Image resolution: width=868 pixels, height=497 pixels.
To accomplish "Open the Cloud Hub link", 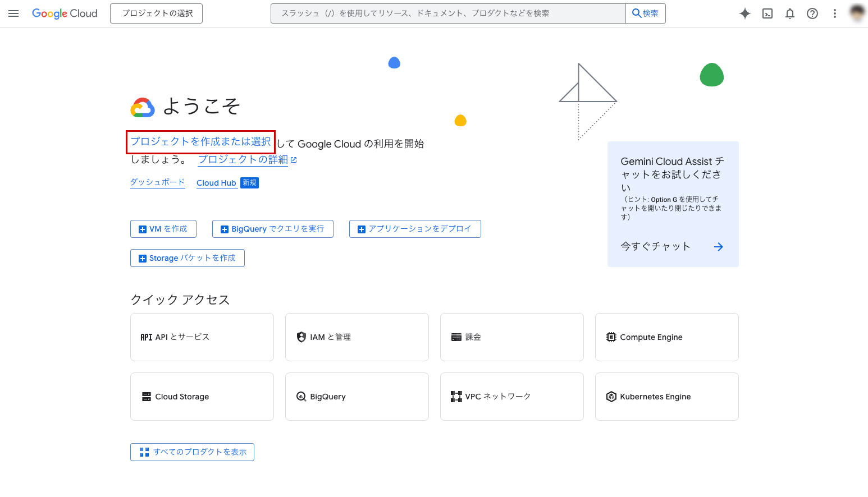I will [x=216, y=183].
